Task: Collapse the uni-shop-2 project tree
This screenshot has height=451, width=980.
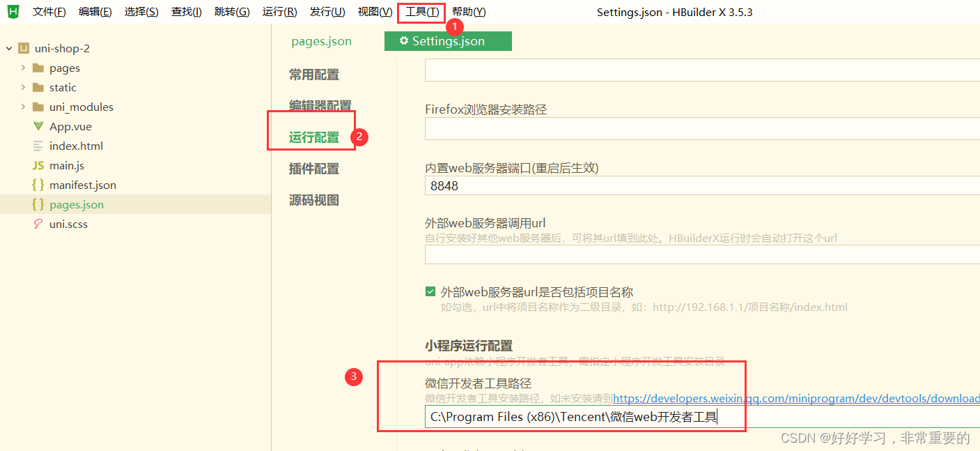Action: point(8,48)
